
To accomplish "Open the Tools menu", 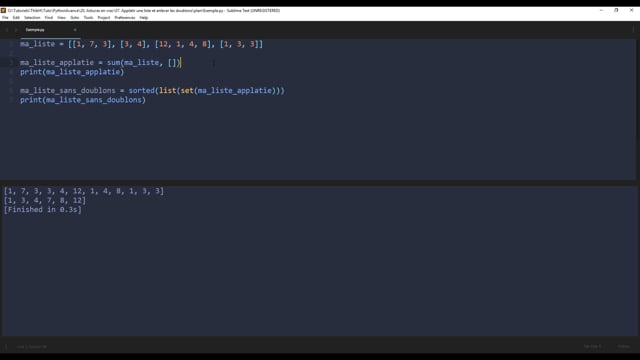I will (88, 18).
